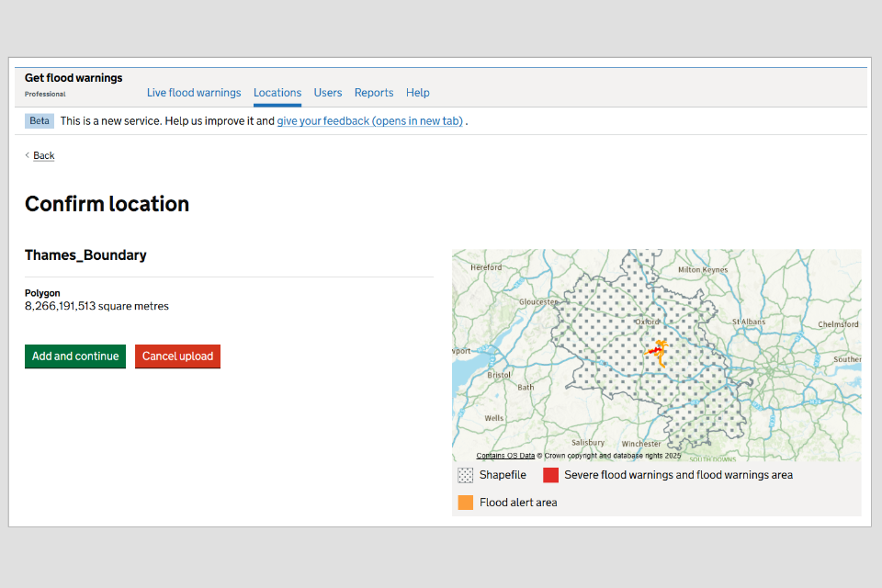
Task: Open the give your feedback link
Action: [x=369, y=120]
